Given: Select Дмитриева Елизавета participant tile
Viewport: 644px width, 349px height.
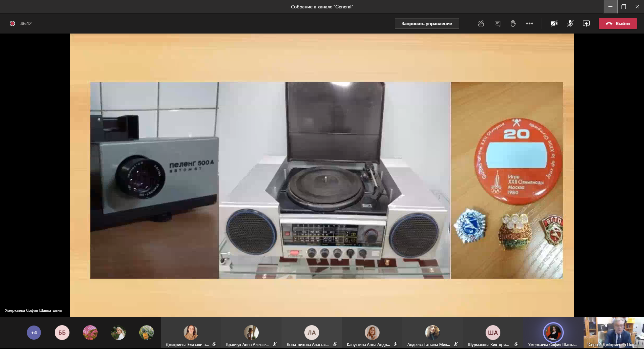Looking at the screenshot, I should pos(191,333).
